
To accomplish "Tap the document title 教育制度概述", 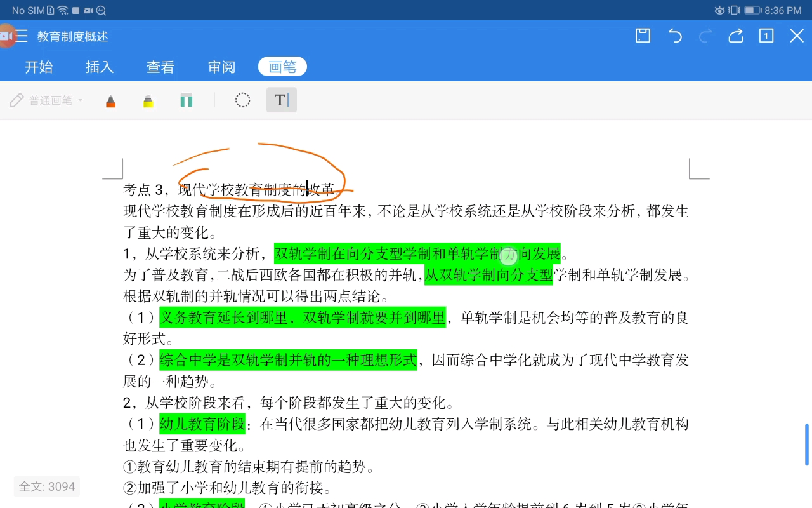I will (73, 37).
